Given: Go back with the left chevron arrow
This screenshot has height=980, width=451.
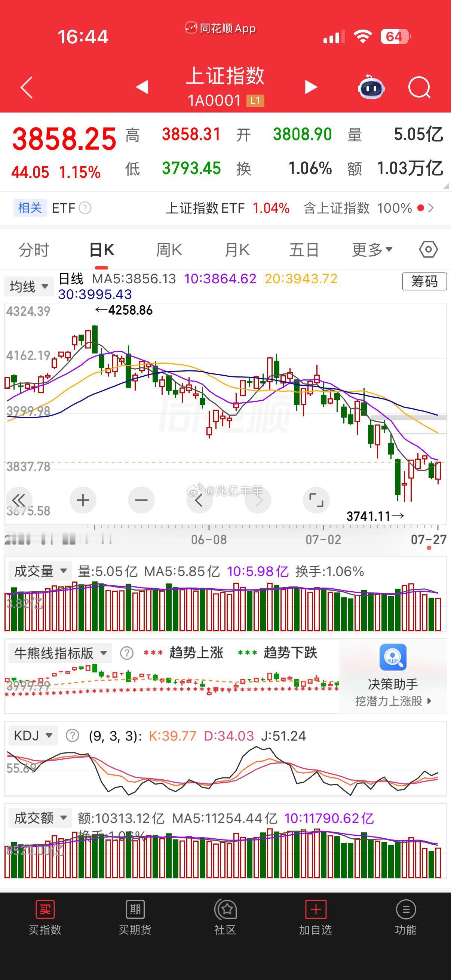Looking at the screenshot, I should pyautogui.click(x=27, y=87).
